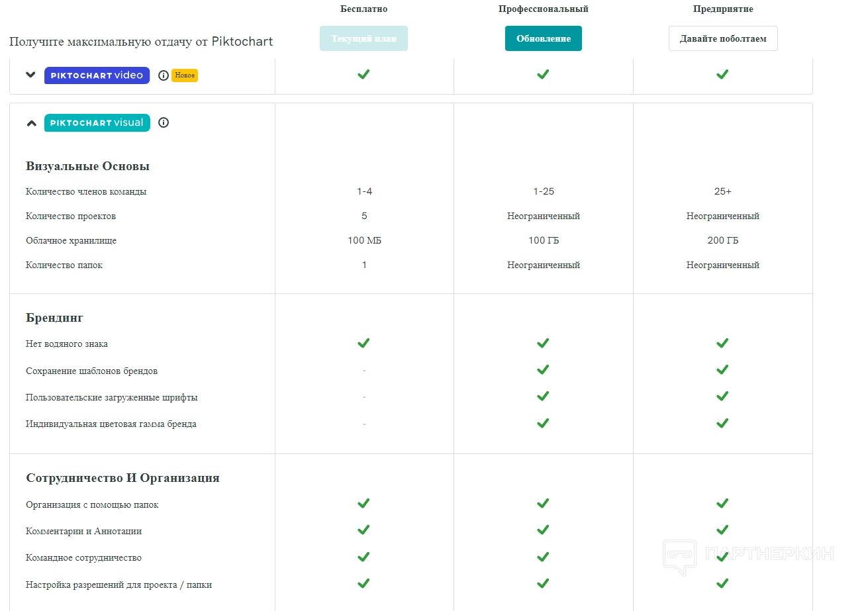
Task: Expand the Piktochart Video section chevron
Action: click(x=30, y=75)
